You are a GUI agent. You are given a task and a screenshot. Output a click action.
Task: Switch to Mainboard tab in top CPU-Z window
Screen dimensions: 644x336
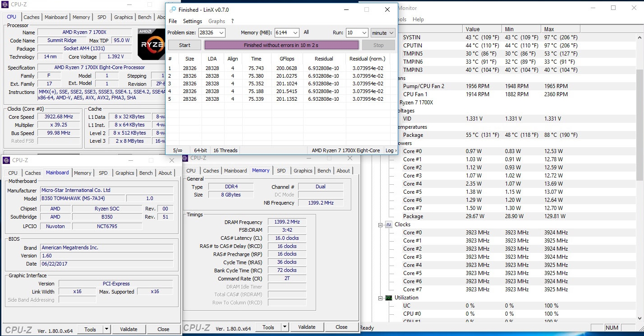(56, 17)
